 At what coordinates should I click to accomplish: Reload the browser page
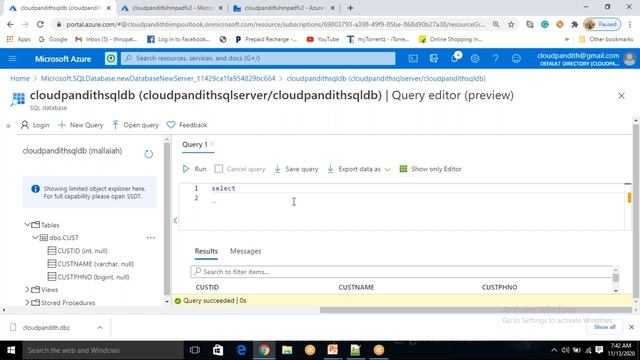tap(40, 24)
